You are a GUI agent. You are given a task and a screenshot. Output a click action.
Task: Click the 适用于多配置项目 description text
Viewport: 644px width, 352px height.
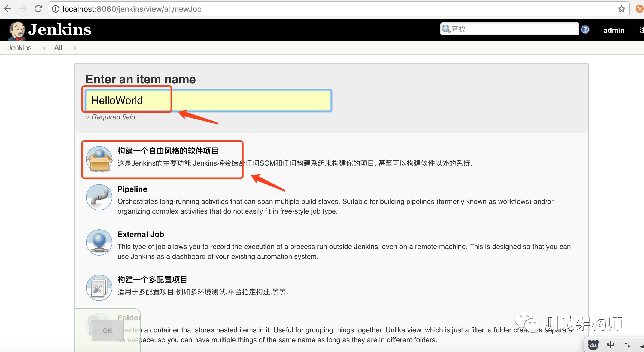tap(203, 292)
